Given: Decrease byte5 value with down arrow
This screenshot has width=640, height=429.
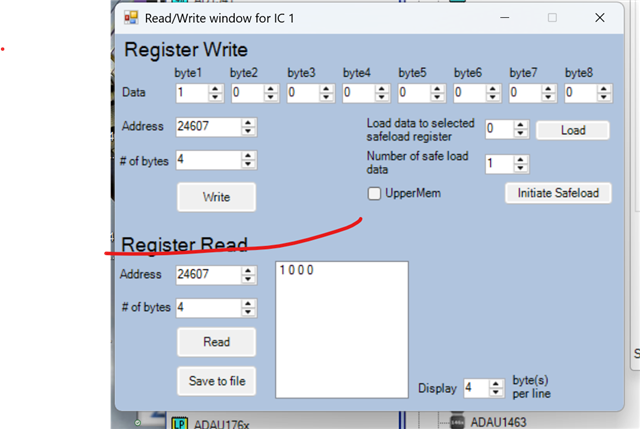Looking at the screenshot, I should (x=437, y=97).
